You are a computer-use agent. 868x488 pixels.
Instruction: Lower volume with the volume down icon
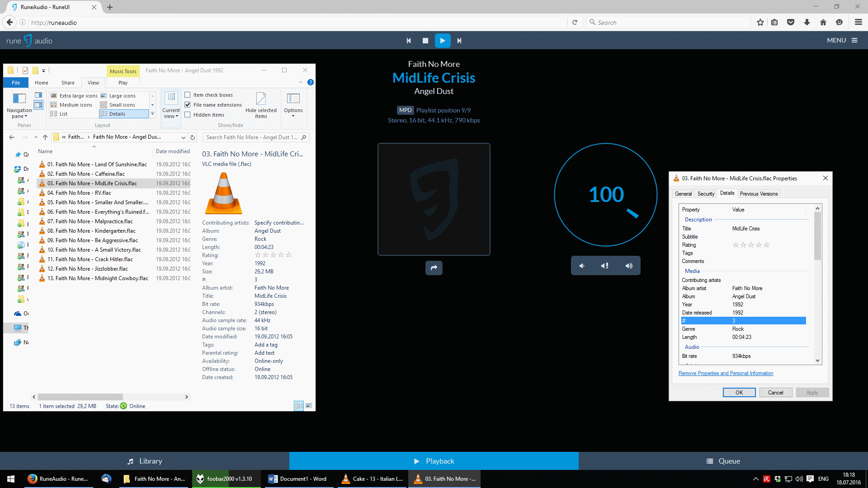[x=582, y=266]
